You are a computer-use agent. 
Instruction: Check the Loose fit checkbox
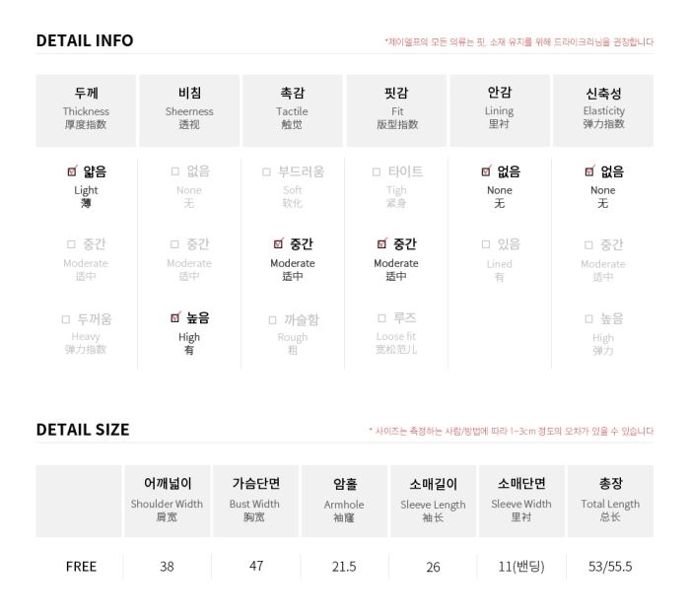382,318
